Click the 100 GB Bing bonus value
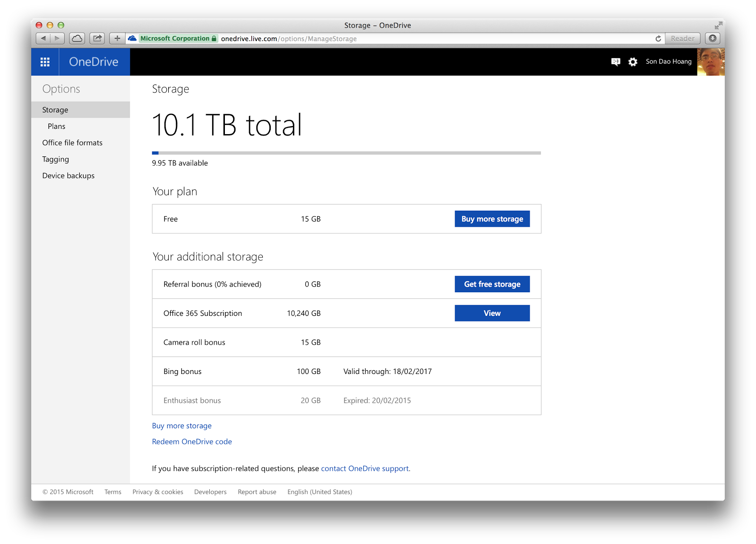 pos(309,372)
